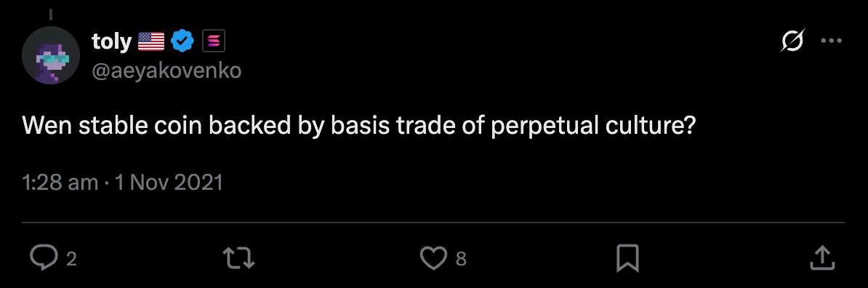Click the reply count number 2
The width and height of the screenshot is (868, 288).
(x=71, y=259)
